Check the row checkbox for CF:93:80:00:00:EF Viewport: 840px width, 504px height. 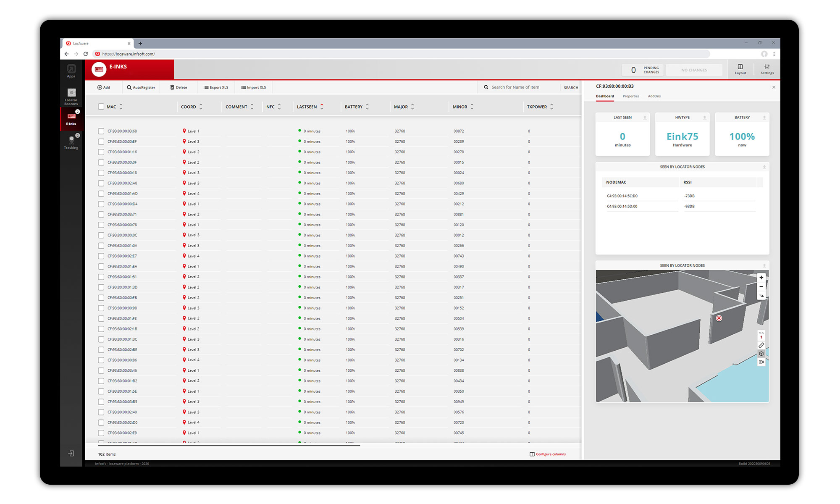[101, 142]
